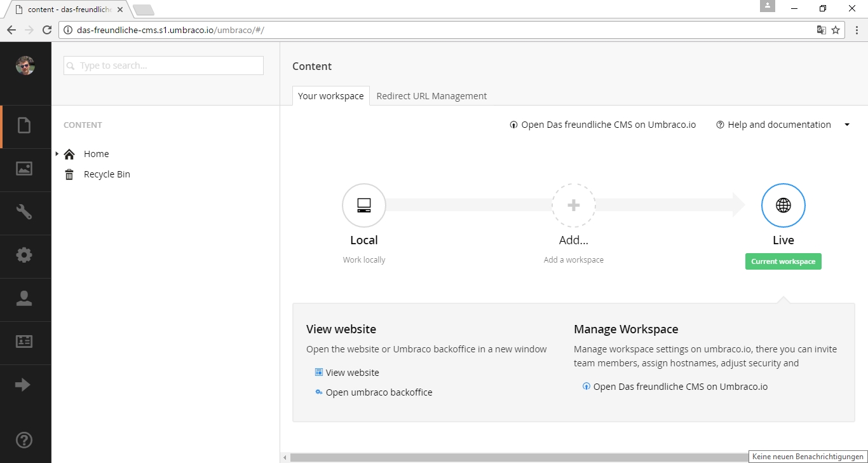
Task: Open the Help and documentation dropdown arrow
Action: pyautogui.click(x=847, y=125)
